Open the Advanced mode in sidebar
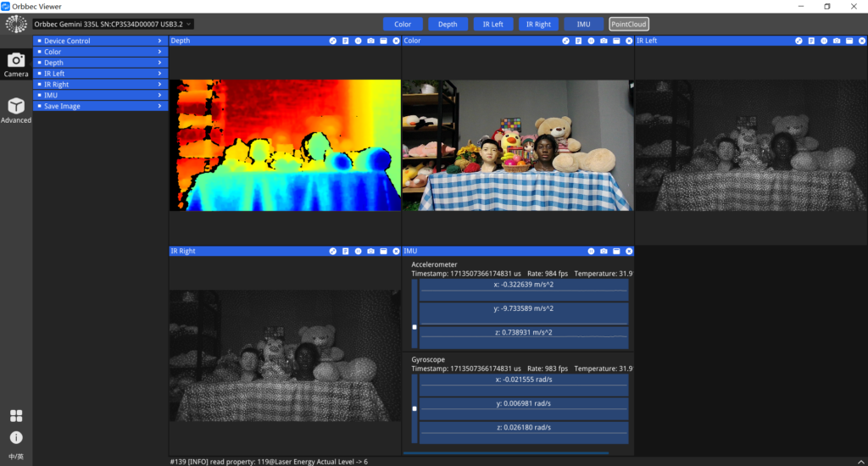Viewport: 868px width, 466px height. (16, 111)
